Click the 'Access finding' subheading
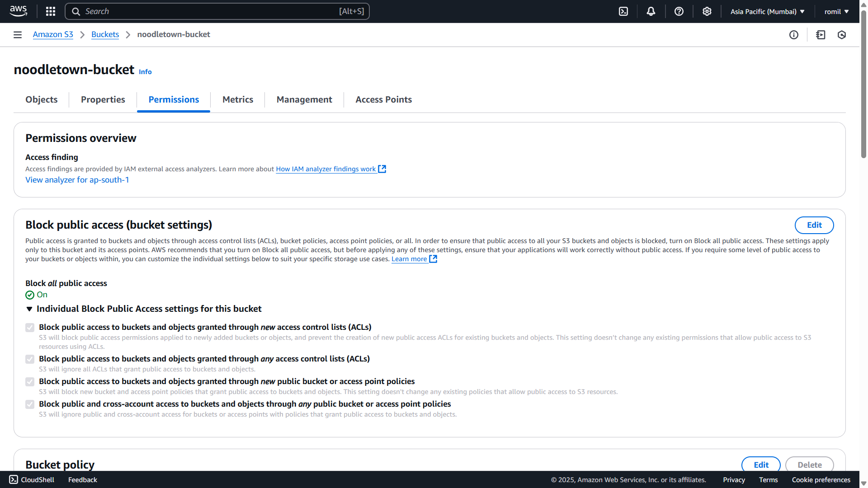868x488 pixels. [x=52, y=157]
